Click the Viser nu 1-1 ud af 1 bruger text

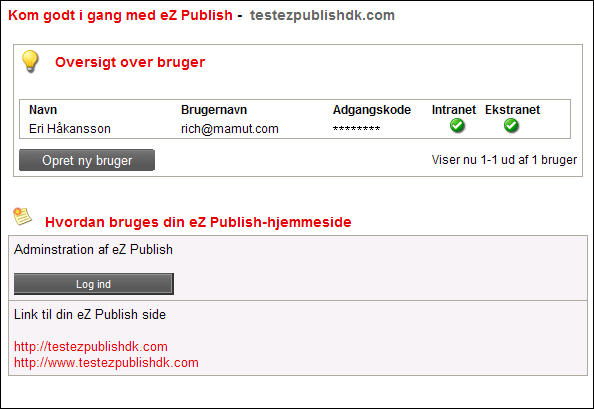tap(504, 160)
